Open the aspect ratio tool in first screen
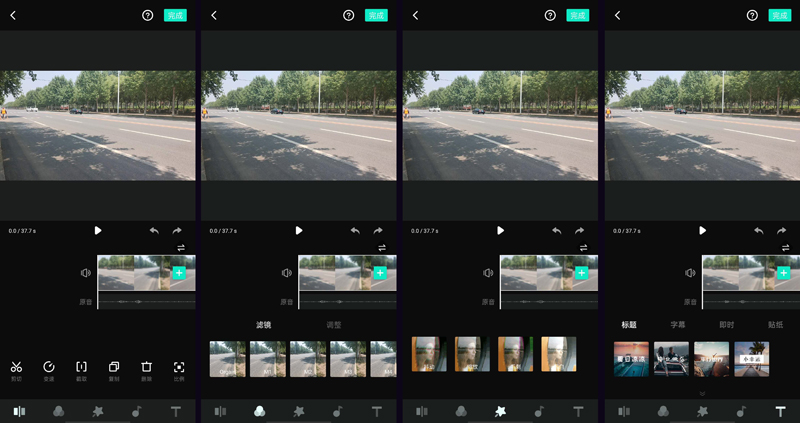Screen dimensions: 800x423 click(x=179, y=367)
